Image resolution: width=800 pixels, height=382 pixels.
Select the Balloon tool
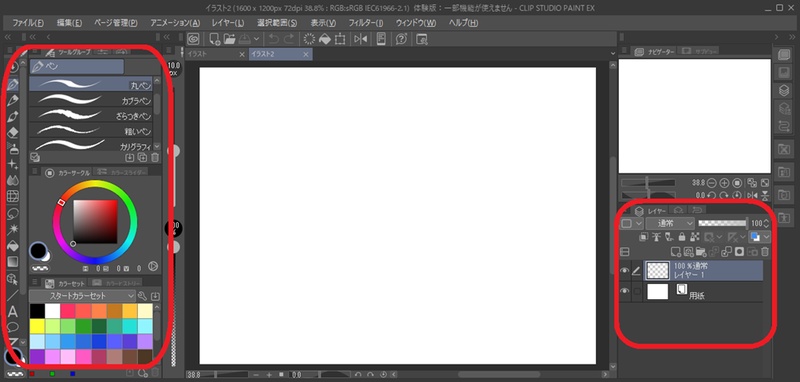[x=13, y=327]
